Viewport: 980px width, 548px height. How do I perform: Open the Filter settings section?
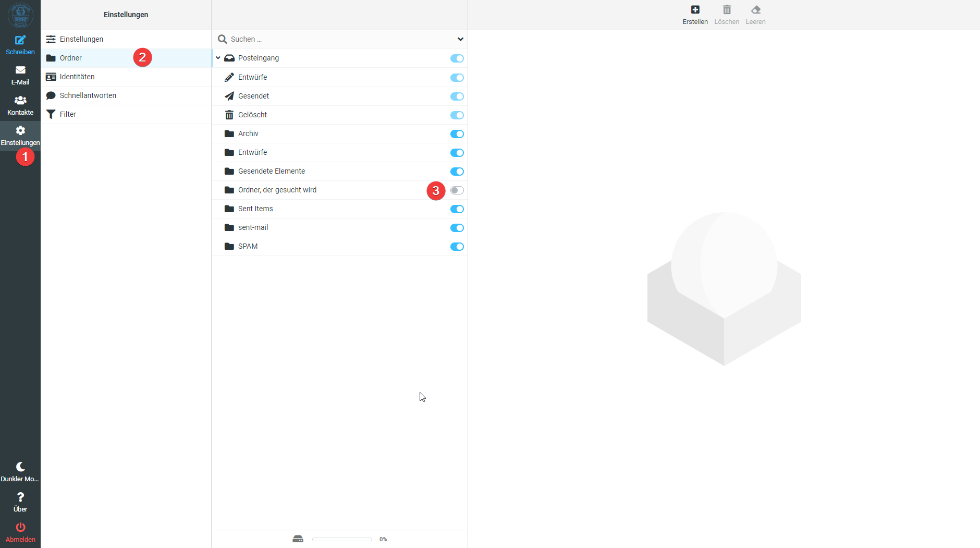click(68, 114)
